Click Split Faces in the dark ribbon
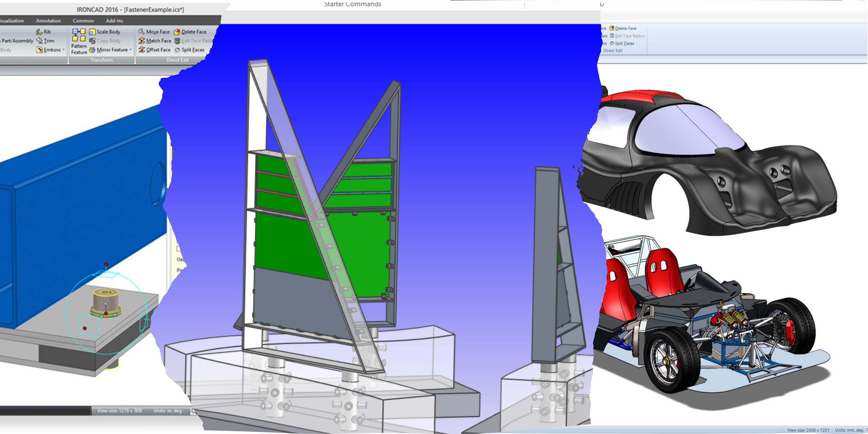868x434 pixels. click(x=190, y=50)
